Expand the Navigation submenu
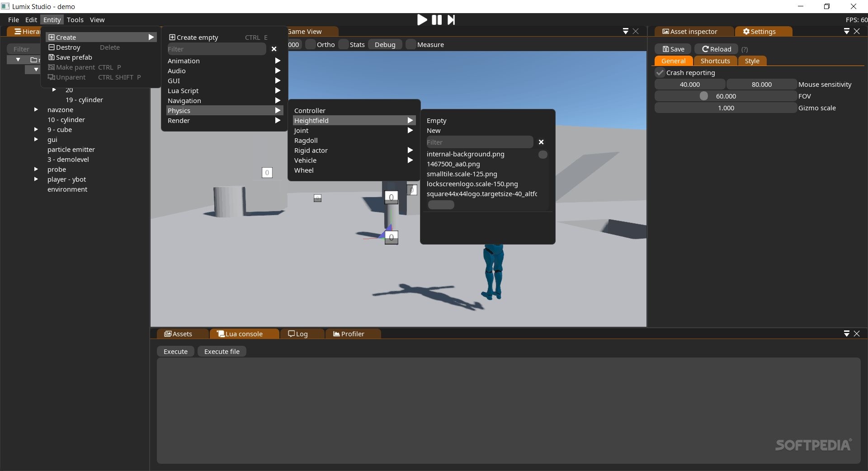868x471 pixels. [x=225, y=101]
